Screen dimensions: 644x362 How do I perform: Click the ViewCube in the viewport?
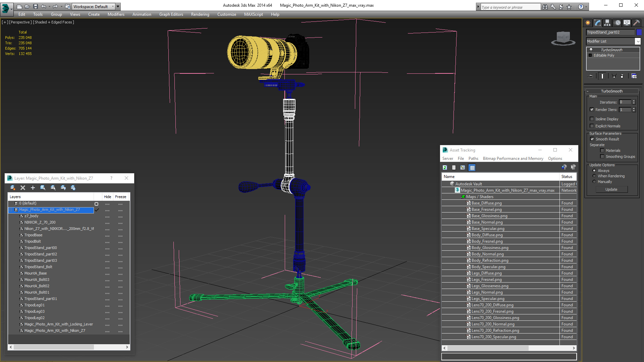pos(563,38)
